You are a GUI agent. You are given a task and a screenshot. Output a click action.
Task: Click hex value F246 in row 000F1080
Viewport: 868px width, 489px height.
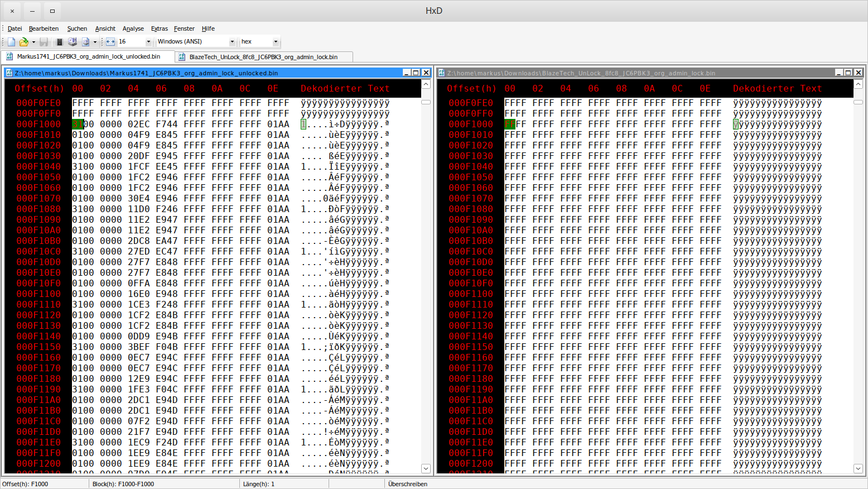(x=167, y=209)
